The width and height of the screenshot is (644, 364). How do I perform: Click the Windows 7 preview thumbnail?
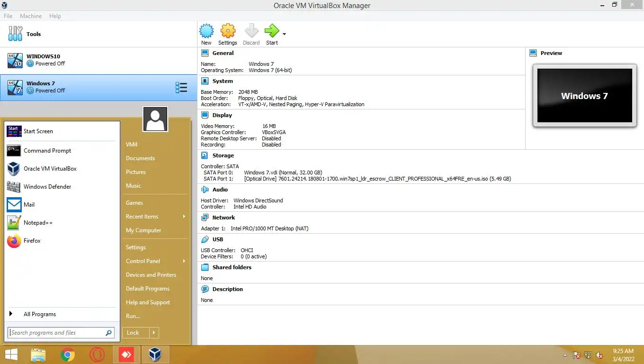coord(585,96)
